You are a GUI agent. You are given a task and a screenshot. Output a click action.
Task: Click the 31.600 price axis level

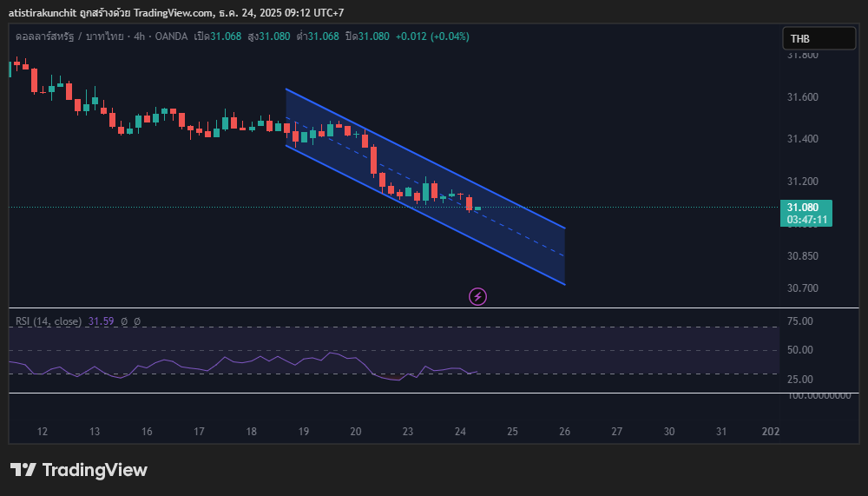tap(803, 97)
